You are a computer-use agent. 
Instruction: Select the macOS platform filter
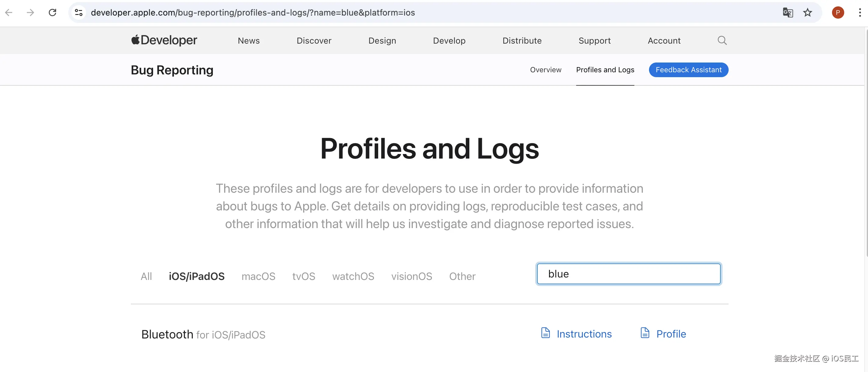258,276
